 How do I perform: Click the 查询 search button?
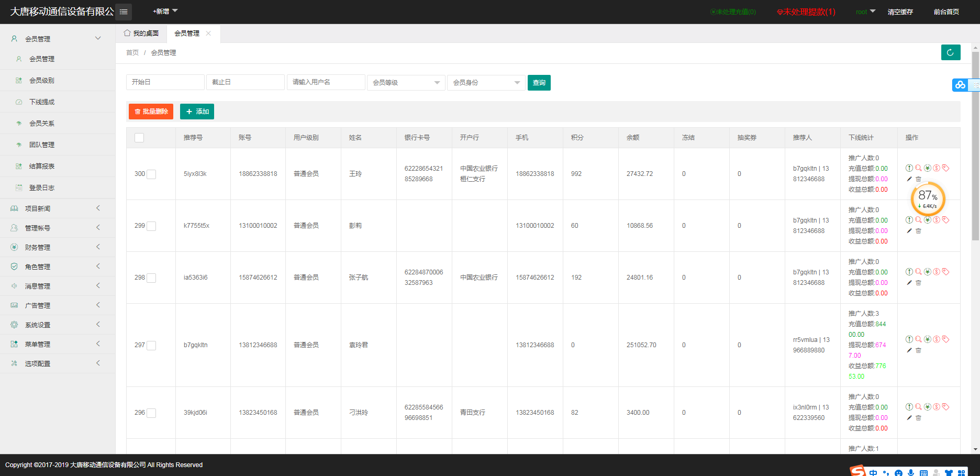point(539,83)
